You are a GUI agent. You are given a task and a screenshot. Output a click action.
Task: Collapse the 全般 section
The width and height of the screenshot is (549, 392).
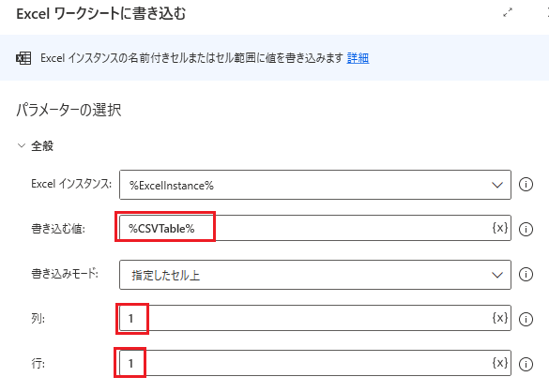(x=22, y=145)
